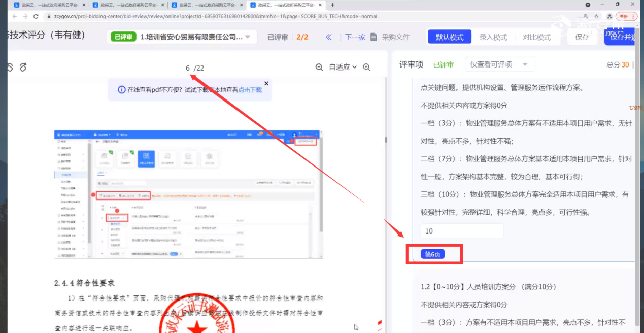Viewport: 644px width, 333px height.
Task: Open the 采购文件 document view
Action: (x=390, y=37)
